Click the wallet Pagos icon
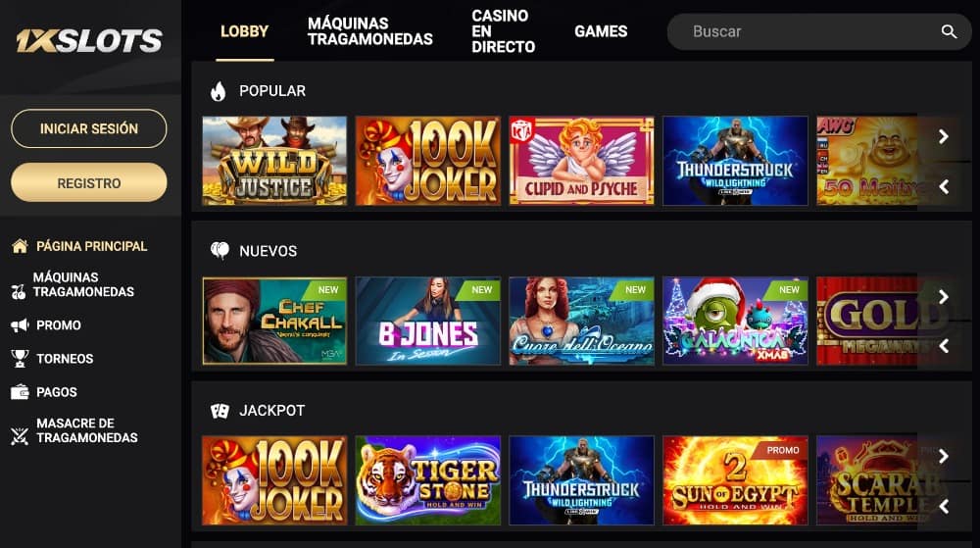 (x=20, y=392)
